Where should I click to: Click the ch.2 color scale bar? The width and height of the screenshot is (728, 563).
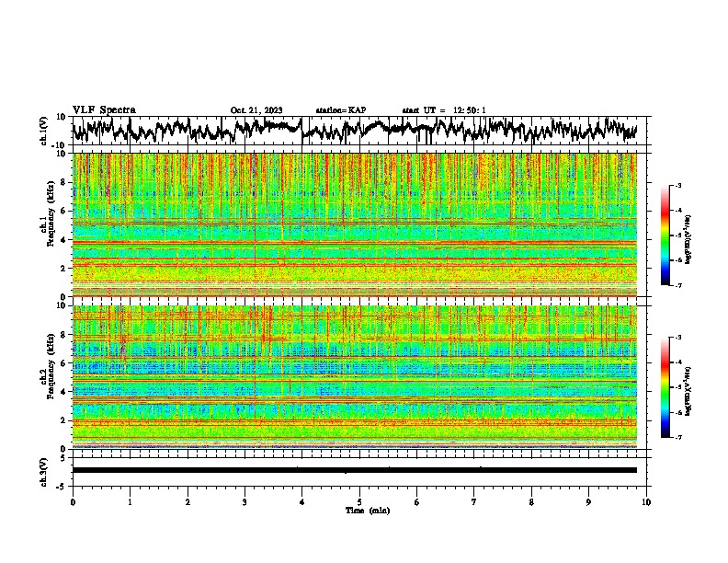[x=665, y=387]
